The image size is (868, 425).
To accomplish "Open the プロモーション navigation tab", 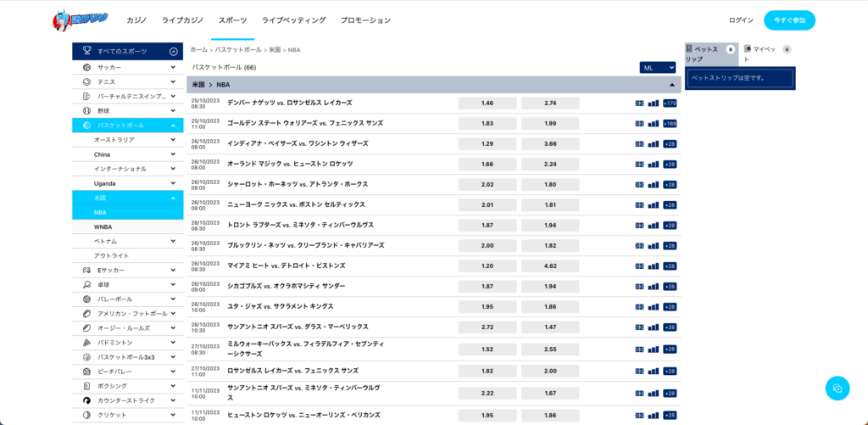I will pos(366,20).
